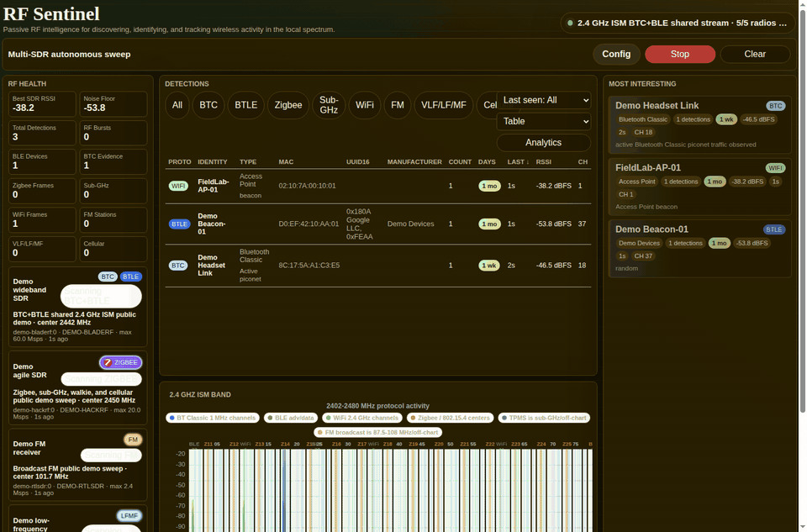Open the Demo Headset Link interesting card

[x=699, y=125]
